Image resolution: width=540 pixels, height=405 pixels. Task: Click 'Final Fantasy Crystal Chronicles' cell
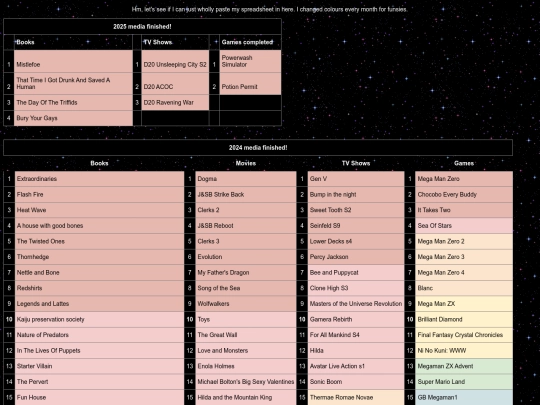(464, 335)
